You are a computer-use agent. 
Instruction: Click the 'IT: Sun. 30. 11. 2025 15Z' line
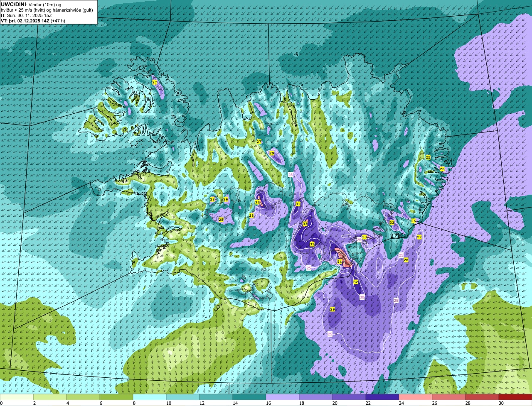click(27, 15)
